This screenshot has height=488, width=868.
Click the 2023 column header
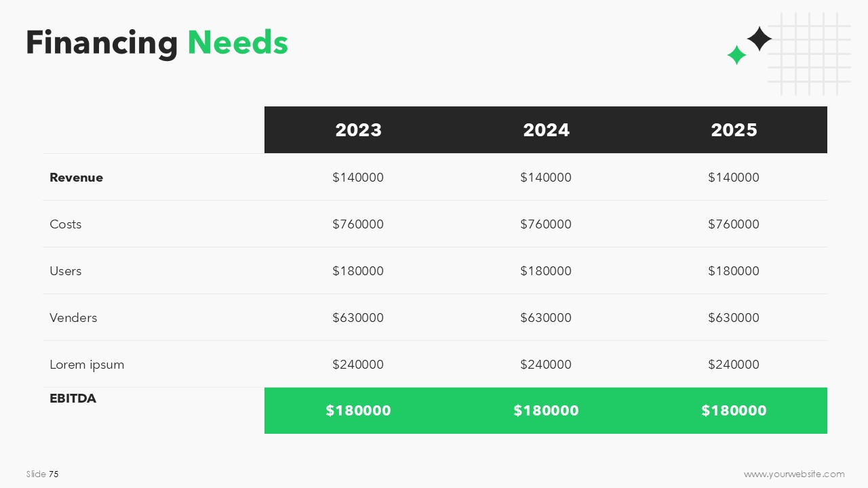coord(359,130)
